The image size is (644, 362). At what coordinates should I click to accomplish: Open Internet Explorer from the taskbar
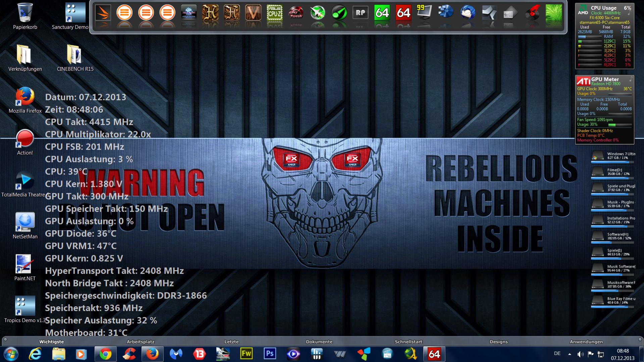35,354
